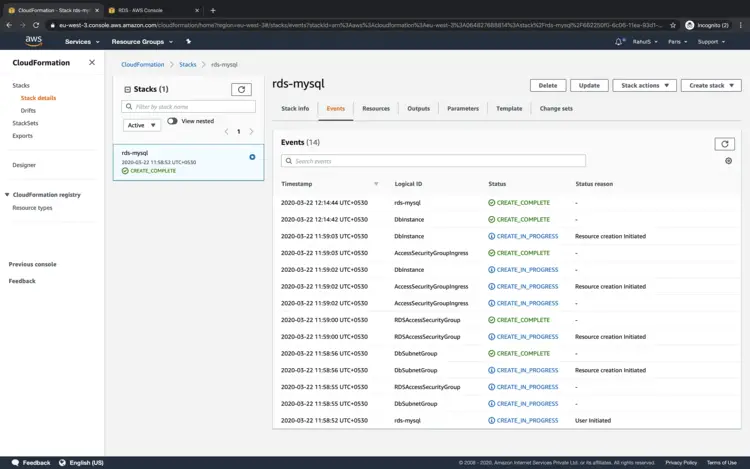The image size is (750, 469).
Task: Click Feedback chat icon in footer
Action: [15, 462]
